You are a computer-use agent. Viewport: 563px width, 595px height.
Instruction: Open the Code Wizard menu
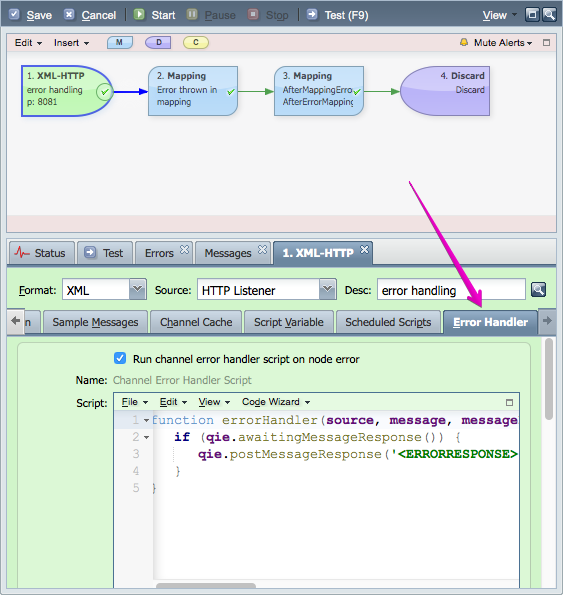click(276, 402)
